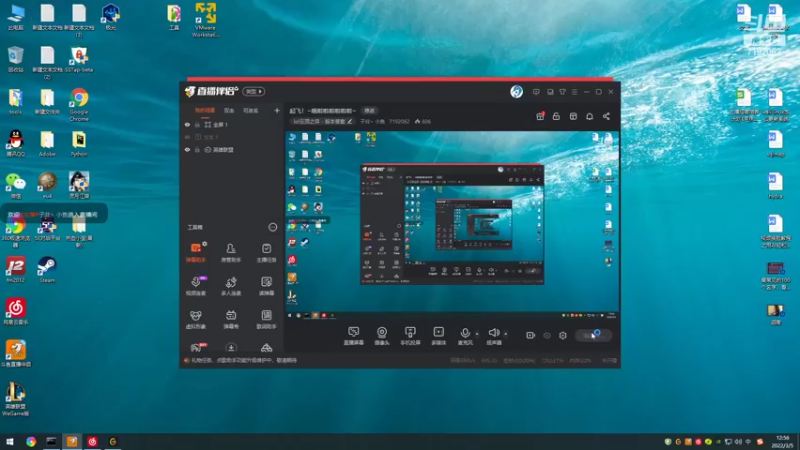Click the 扬声器 speaker icon
The image size is (800, 450).
(x=493, y=333)
